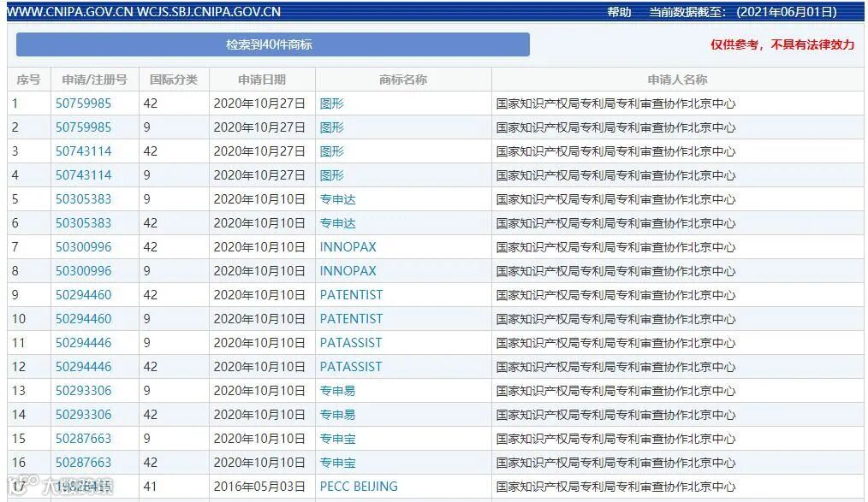Select class 42 in row 1
The height and width of the screenshot is (502, 868).
[150, 103]
